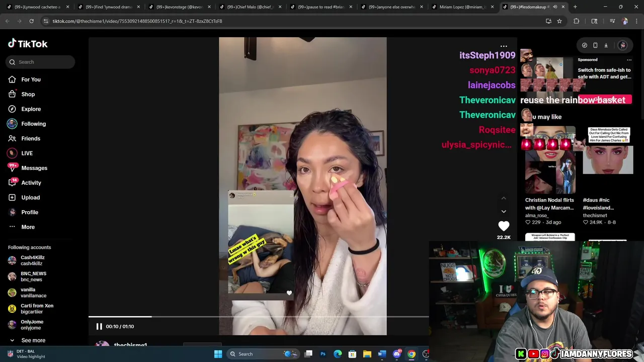Open the ADT sponsored ad text

[604, 73]
